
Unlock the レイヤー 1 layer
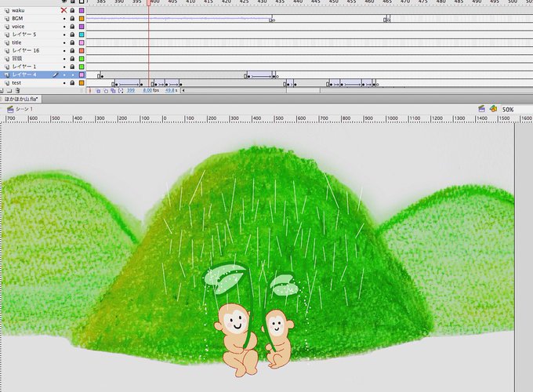pyautogui.click(x=72, y=67)
